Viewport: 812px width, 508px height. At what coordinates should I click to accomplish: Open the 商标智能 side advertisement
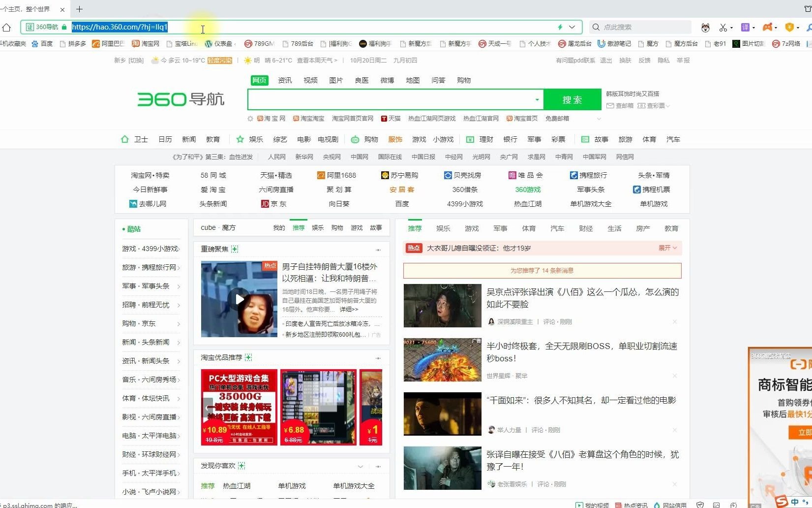point(781,427)
